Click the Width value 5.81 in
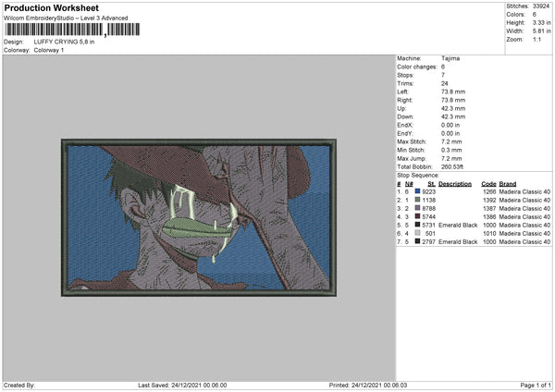This screenshot has height=392, width=555. point(541,31)
